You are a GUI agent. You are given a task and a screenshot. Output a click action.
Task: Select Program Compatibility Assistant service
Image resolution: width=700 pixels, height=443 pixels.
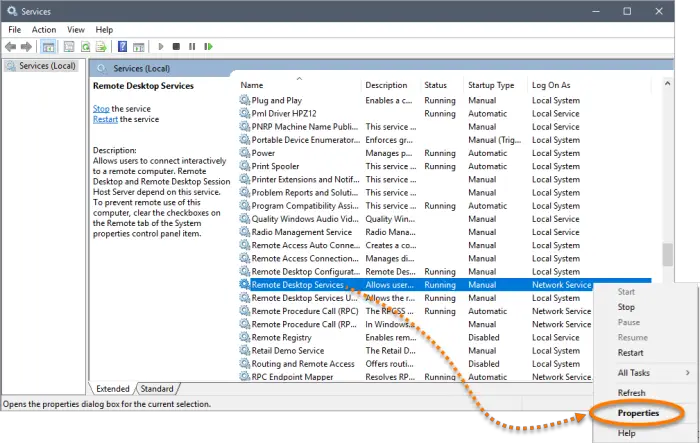444,205
